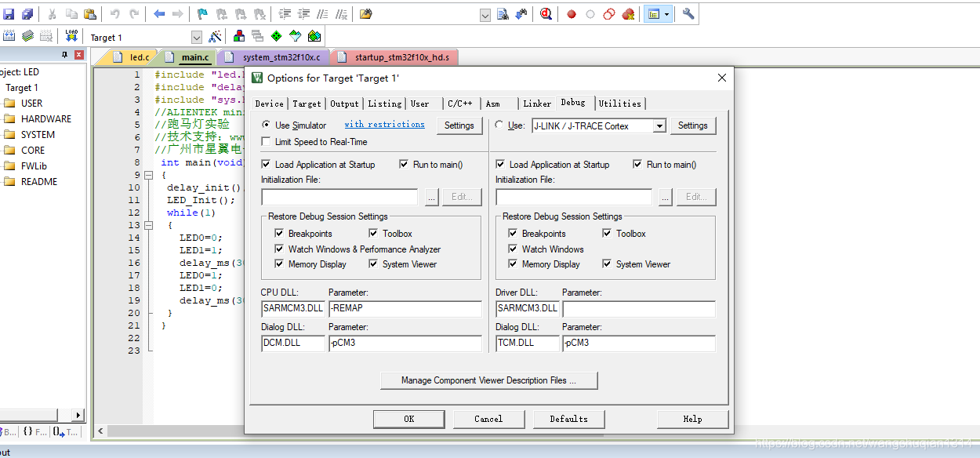Image resolution: width=980 pixels, height=458 pixels.
Task: Click the Defaults button
Action: (x=569, y=418)
